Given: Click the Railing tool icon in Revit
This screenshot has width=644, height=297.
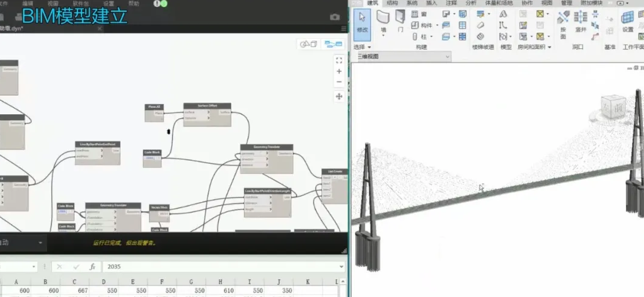Looking at the screenshot, I should tap(480, 14).
